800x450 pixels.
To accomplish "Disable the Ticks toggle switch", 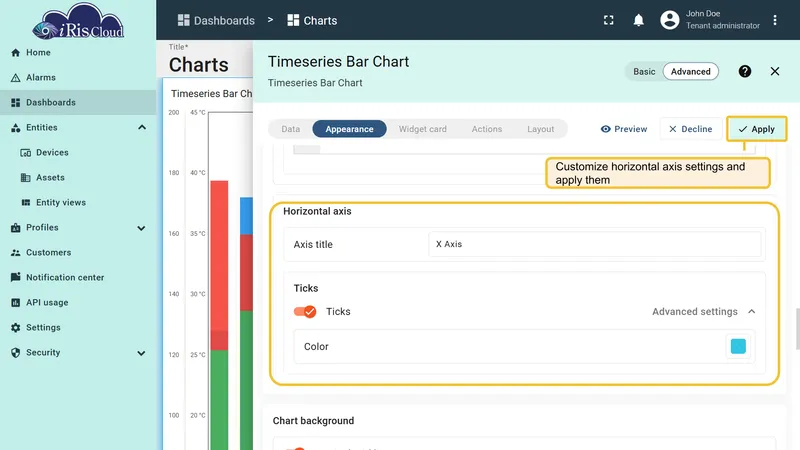I will click(305, 312).
